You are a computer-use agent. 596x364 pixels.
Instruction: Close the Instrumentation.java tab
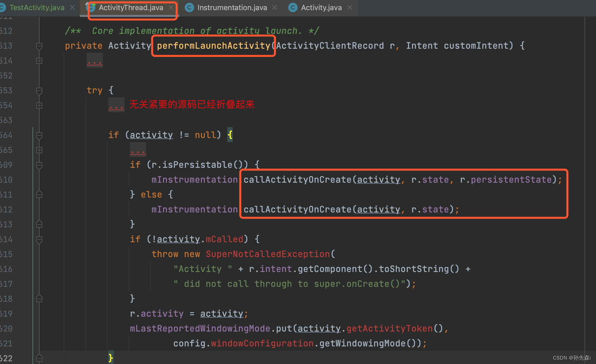[275, 7]
